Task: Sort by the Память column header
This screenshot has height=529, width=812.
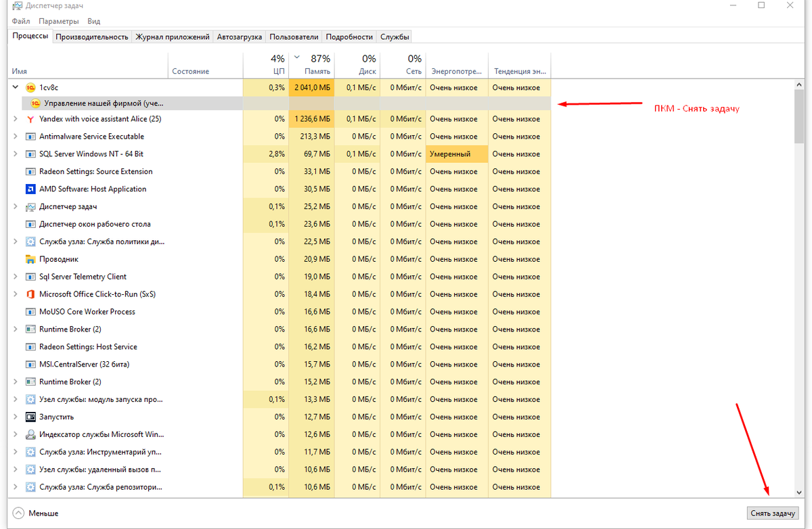Action: pyautogui.click(x=311, y=65)
